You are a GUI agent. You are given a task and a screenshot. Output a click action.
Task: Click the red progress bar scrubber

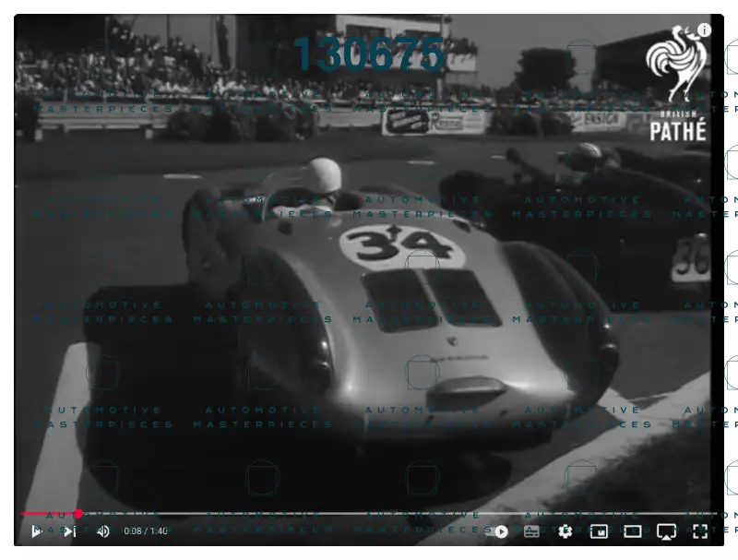coord(78,514)
